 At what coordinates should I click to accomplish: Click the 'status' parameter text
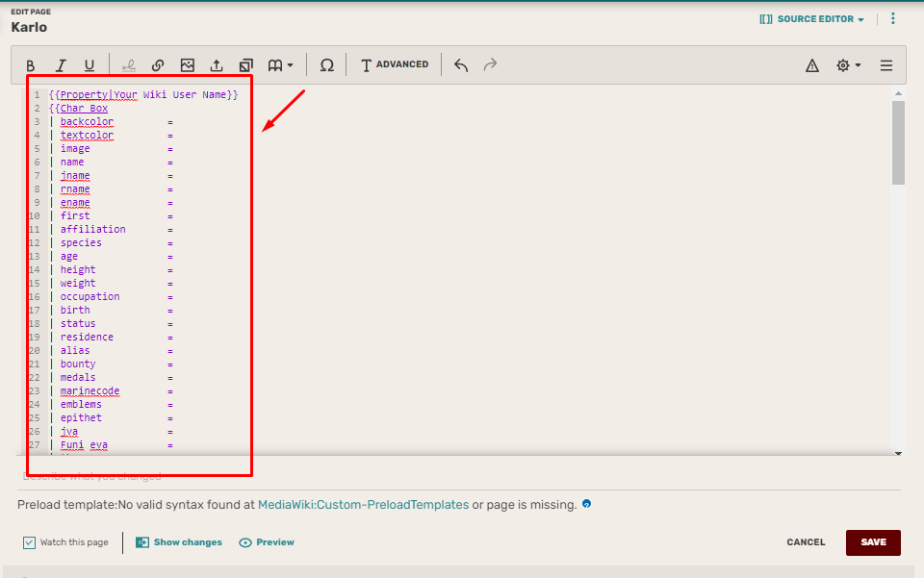[78, 324]
